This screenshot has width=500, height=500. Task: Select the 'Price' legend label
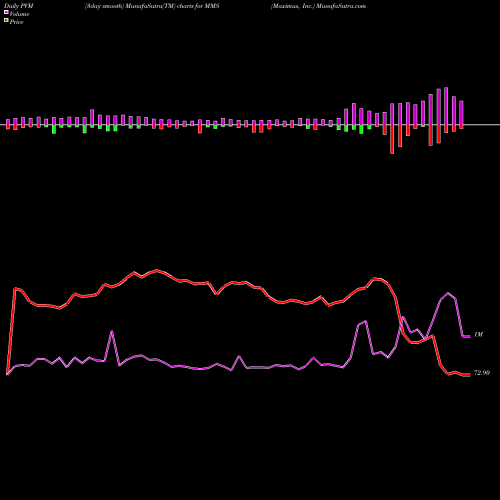[x=16, y=22]
